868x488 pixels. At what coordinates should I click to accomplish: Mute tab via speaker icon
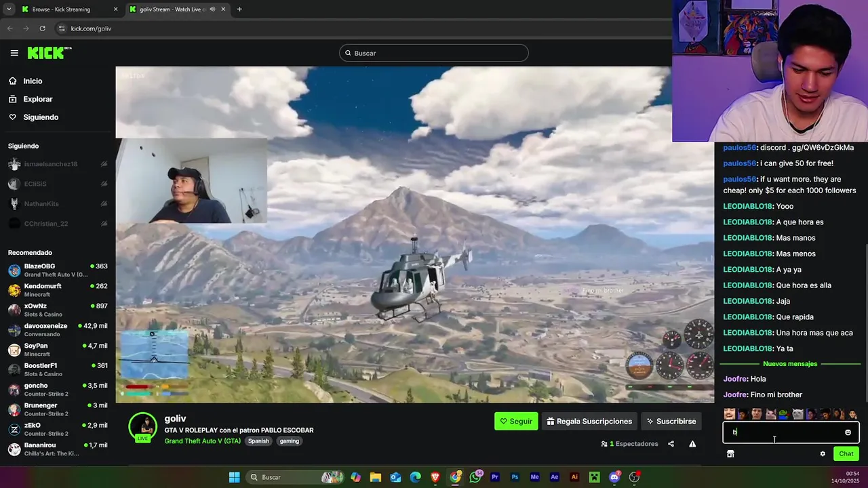coord(212,9)
